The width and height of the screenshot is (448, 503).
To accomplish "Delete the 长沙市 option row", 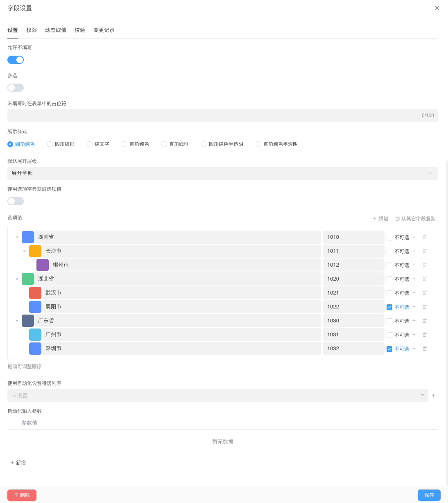I will [424, 251].
